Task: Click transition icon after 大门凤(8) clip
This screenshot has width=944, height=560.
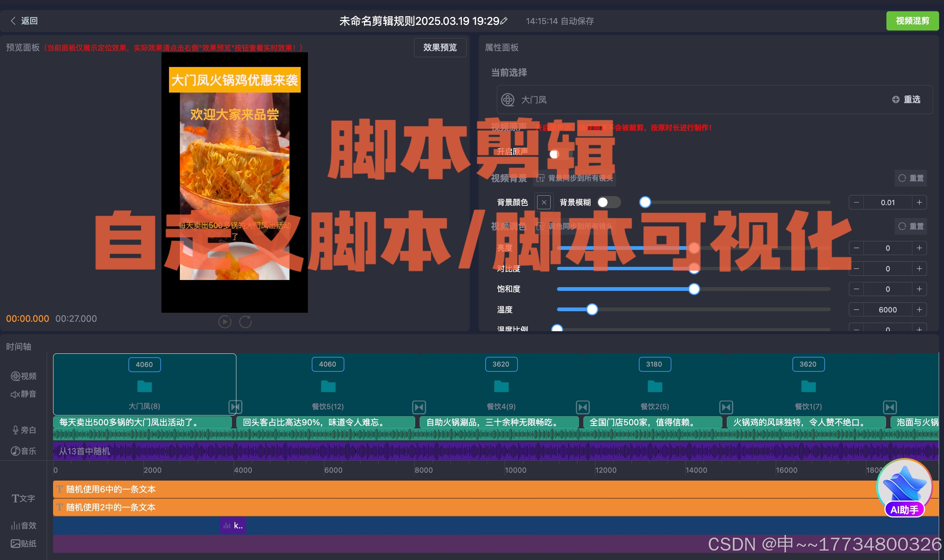Action: (235, 407)
